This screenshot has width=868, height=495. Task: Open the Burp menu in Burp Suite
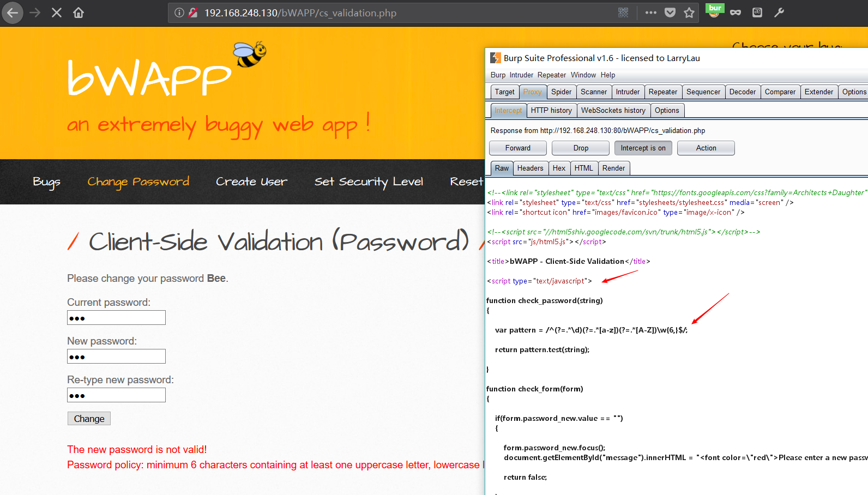[498, 75]
